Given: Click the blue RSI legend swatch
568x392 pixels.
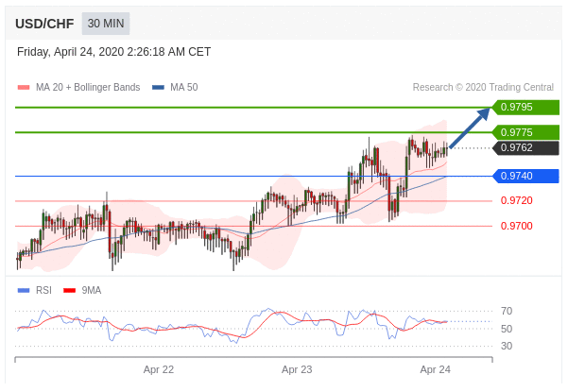Looking at the screenshot, I should (24, 290).
